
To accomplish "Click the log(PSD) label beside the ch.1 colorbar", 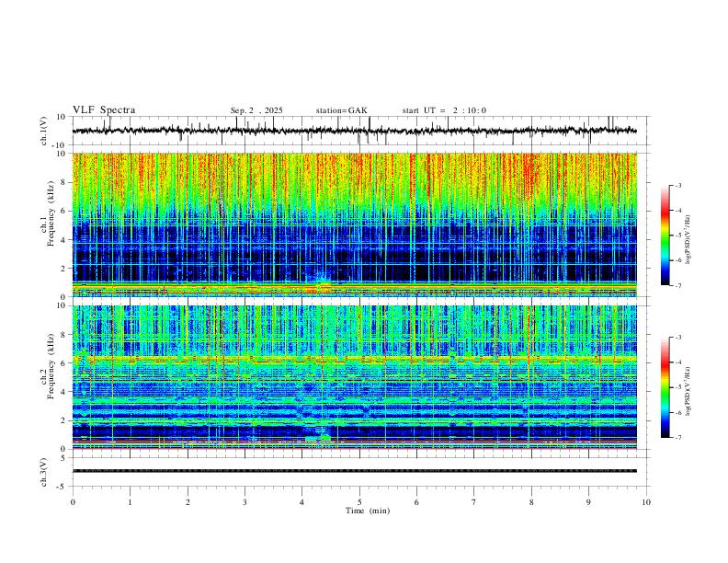I will [688, 240].
